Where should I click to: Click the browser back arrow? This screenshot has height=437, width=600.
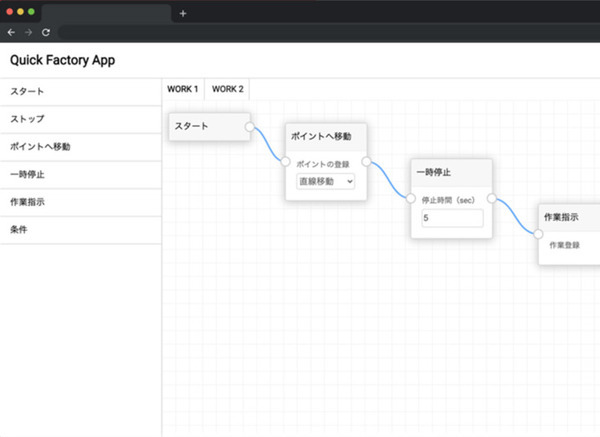[11, 32]
